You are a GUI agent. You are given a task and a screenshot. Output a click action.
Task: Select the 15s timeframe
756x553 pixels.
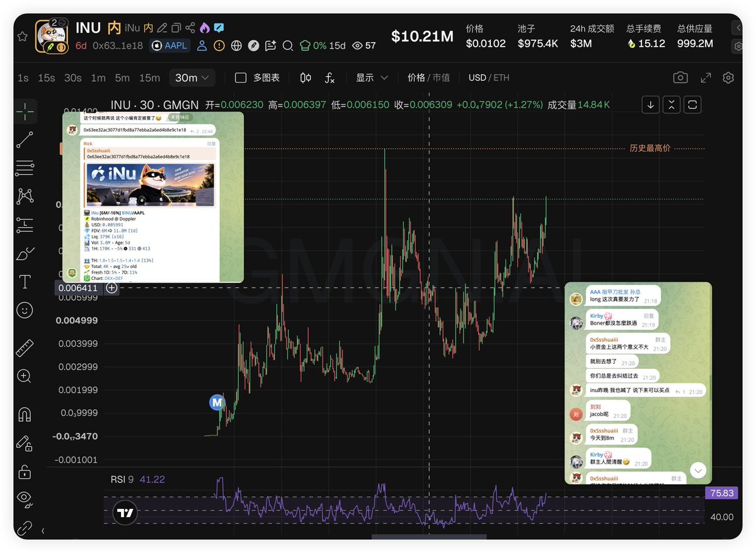click(x=47, y=78)
